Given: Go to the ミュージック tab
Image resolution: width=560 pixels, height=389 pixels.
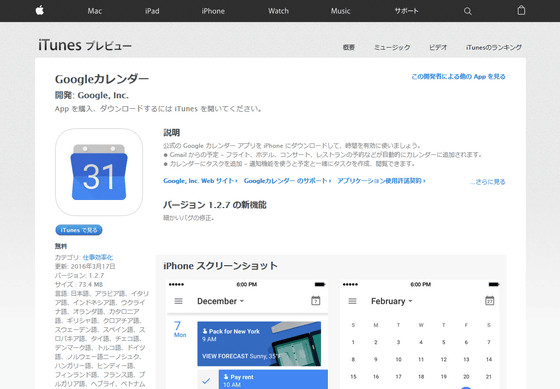Looking at the screenshot, I should pyautogui.click(x=392, y=47).
